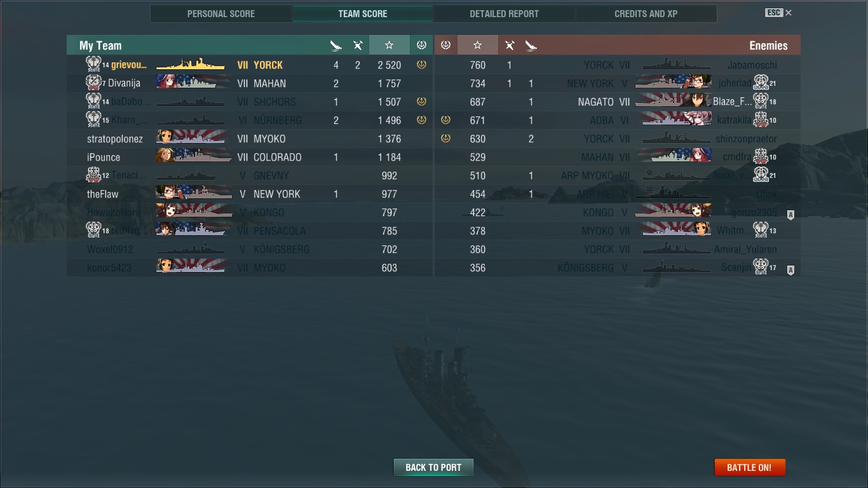
Task: Click the Battle On! button
Action: 750,467
